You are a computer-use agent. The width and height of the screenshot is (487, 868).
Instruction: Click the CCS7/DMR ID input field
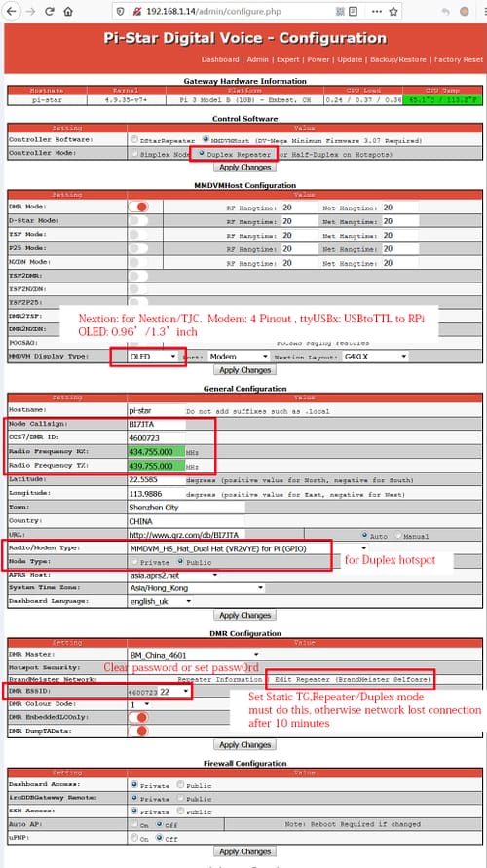[157, 437]
